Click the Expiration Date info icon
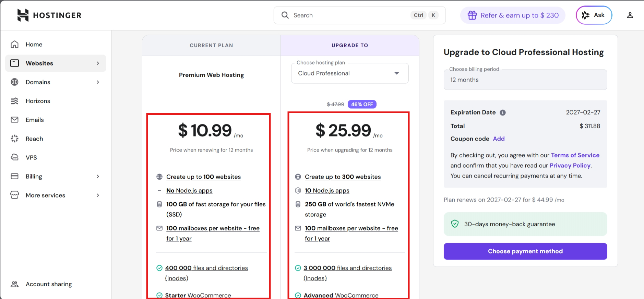The width and height of the screenshot is (644, 299). (503, 112)
